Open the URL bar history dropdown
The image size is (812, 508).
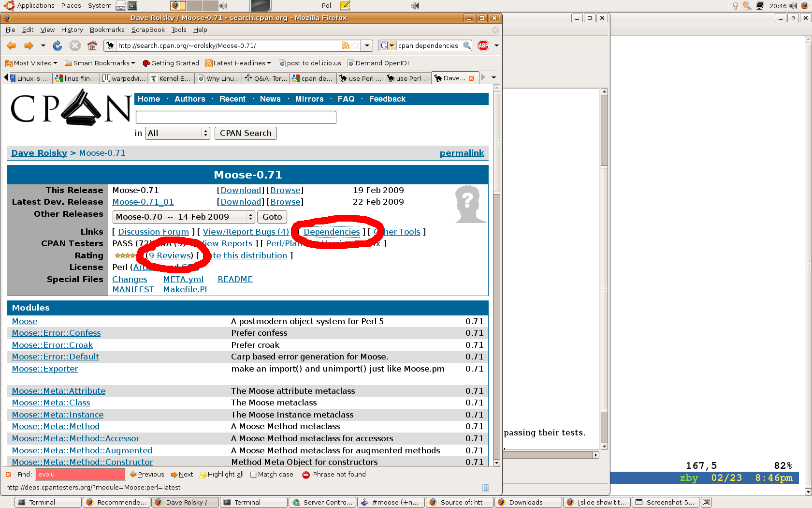point(367,45)
